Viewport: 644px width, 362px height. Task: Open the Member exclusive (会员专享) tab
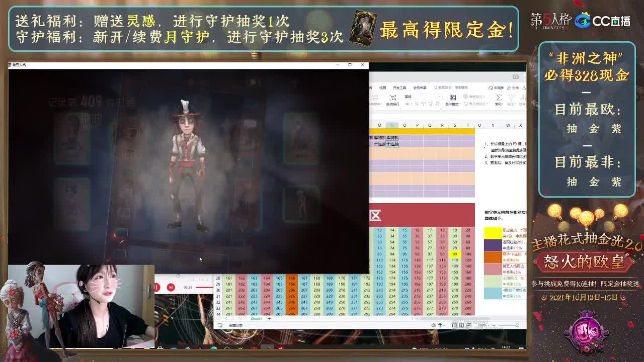click(420, 87)
